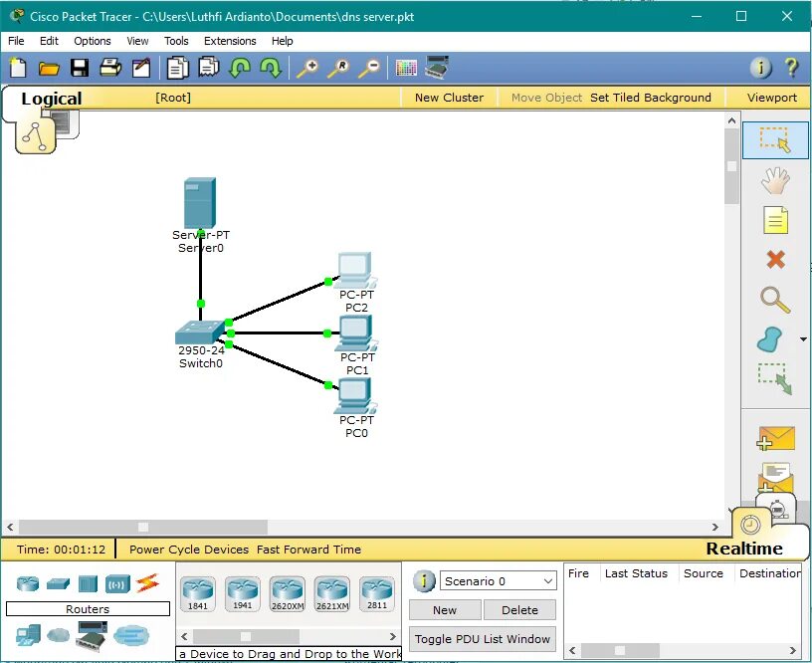This screenshot has width=812, height=663.
Task: Click New Cluster in the logical bar
Action: [x=449, y=98]
